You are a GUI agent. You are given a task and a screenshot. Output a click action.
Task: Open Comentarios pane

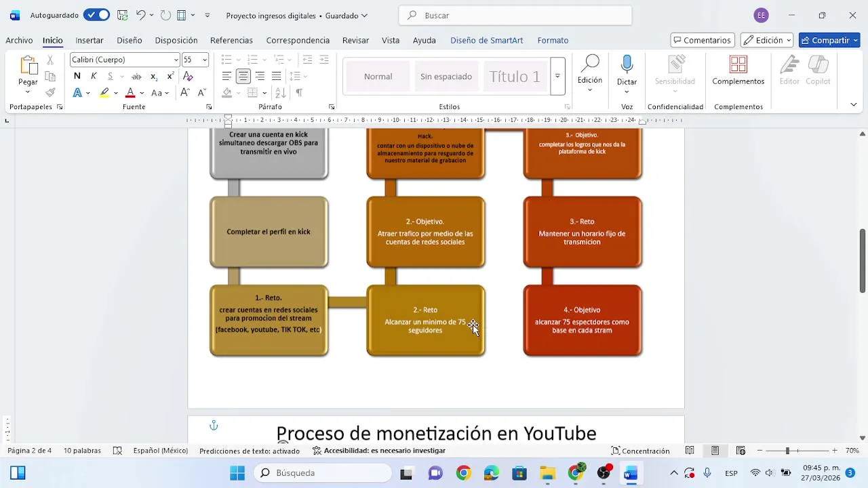tap(702, 40)
